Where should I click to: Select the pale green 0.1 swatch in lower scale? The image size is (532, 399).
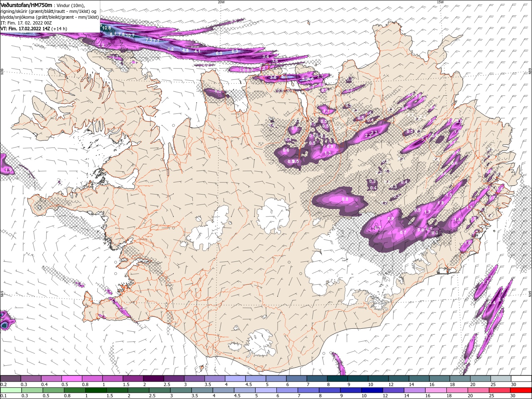pyautogui.click(x=10, y=390)
